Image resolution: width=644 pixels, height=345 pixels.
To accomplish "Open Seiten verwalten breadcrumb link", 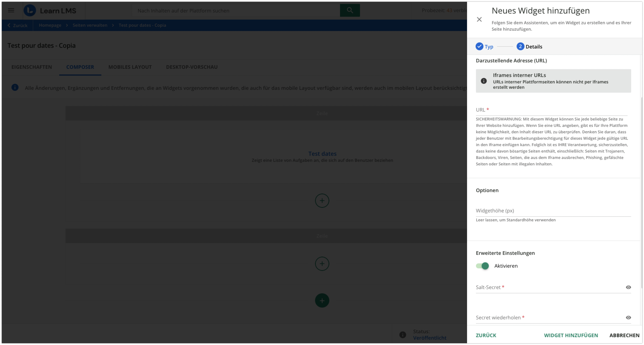I will [x=90, y=25].
